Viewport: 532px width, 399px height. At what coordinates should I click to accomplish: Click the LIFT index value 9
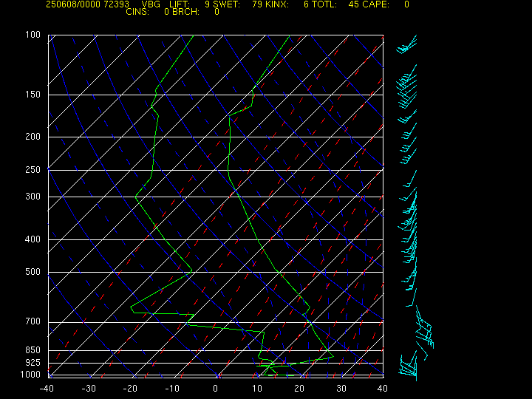(208, 4)
